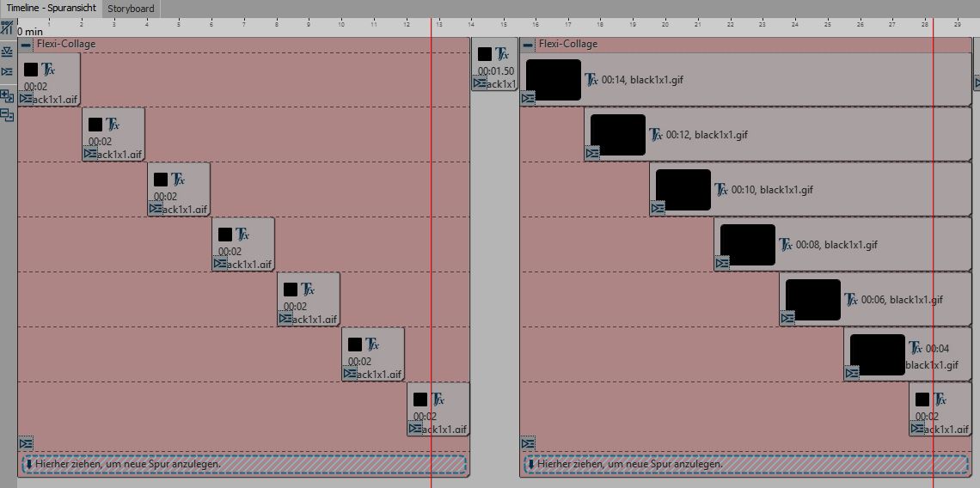Click right 'Hierher ziehen' new track drop area
The image size is (980, 488).
pos(745,464)
